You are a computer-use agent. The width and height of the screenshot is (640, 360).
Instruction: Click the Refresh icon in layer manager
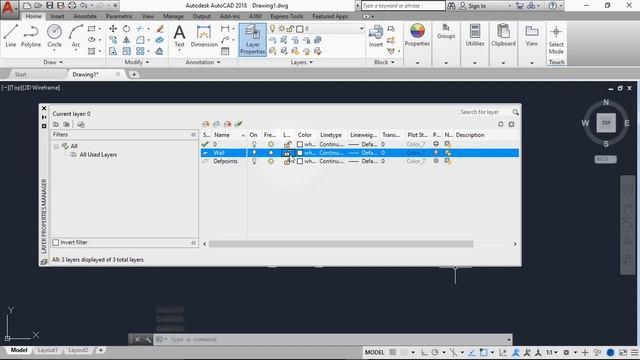[500, 124]
